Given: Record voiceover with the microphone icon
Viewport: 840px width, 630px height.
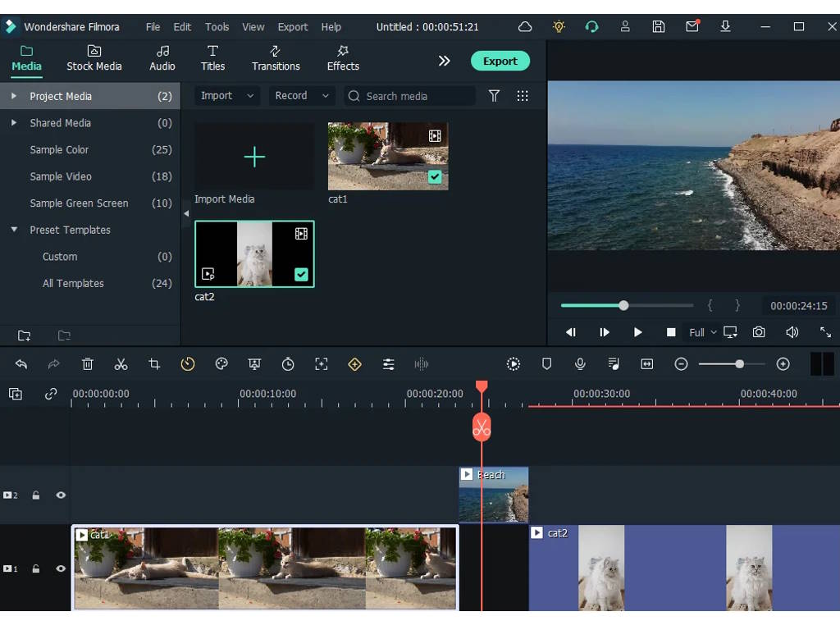Looking at the screenshot, I should pos(580,364).
